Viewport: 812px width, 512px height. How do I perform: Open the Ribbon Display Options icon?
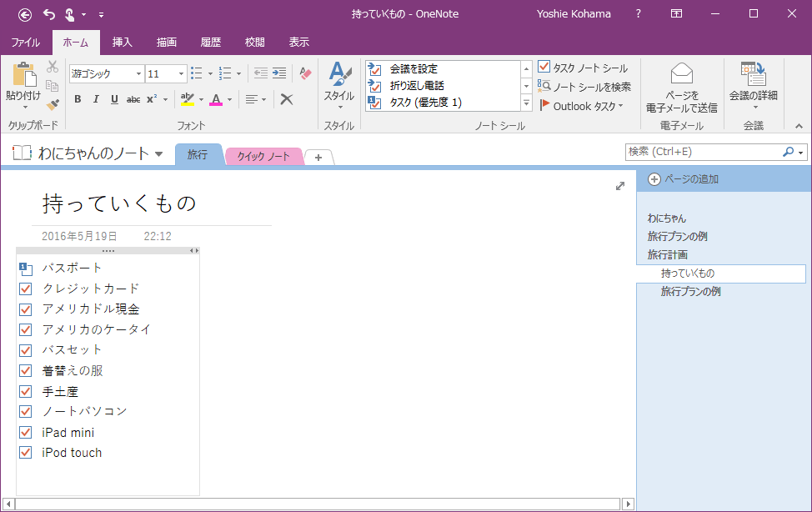click(x=676, y=14)
